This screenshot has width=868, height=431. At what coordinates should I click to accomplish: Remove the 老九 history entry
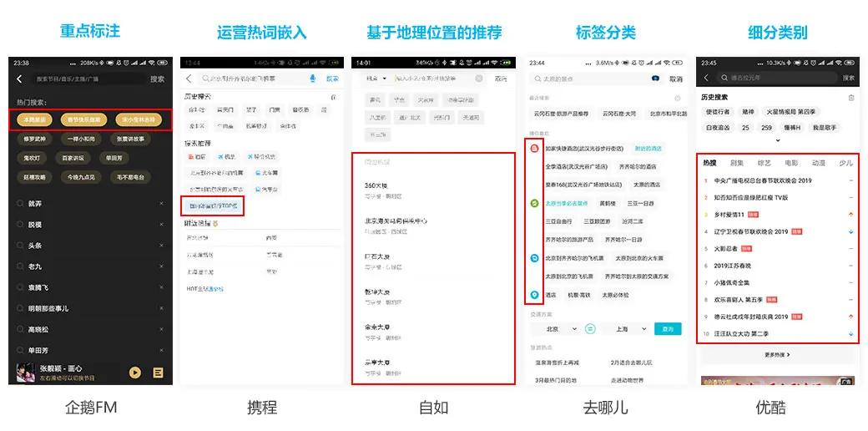162,266
